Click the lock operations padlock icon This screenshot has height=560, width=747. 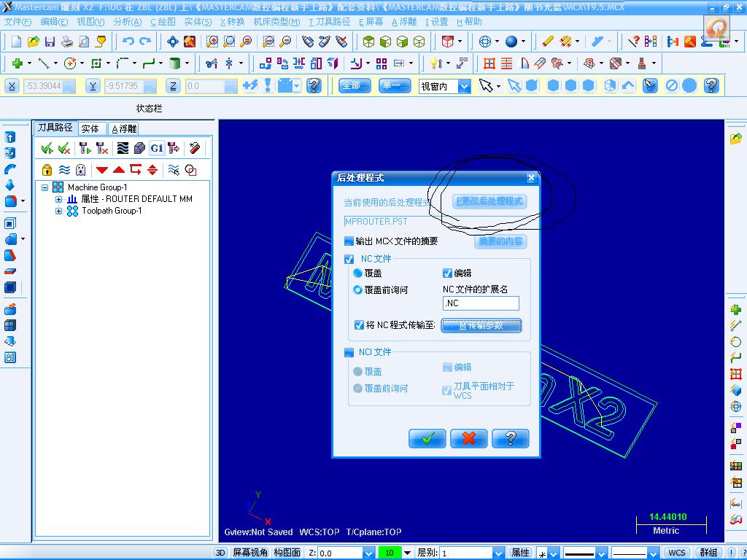pyautogui.click(x=47, y=170)
